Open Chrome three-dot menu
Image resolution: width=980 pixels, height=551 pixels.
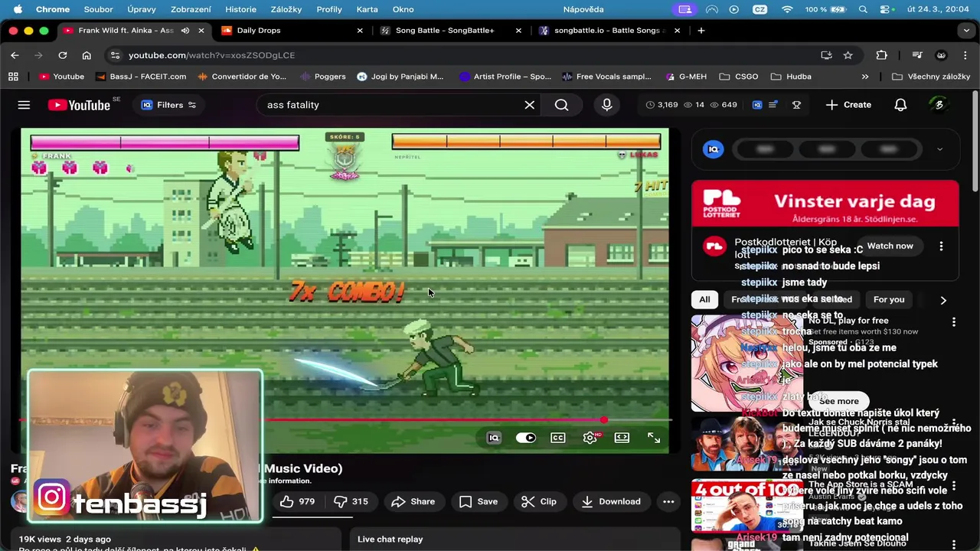965,55
